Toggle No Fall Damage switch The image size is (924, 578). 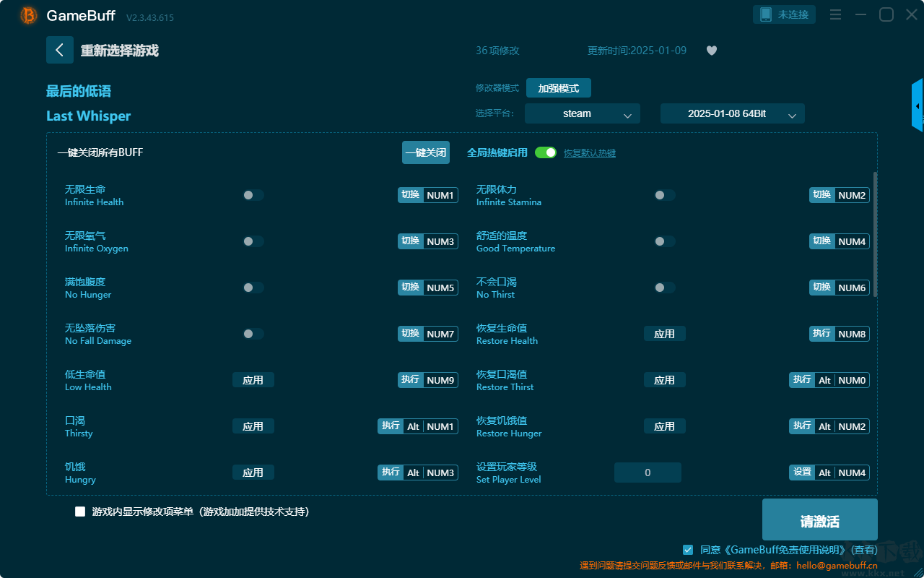tap(253, 334)
